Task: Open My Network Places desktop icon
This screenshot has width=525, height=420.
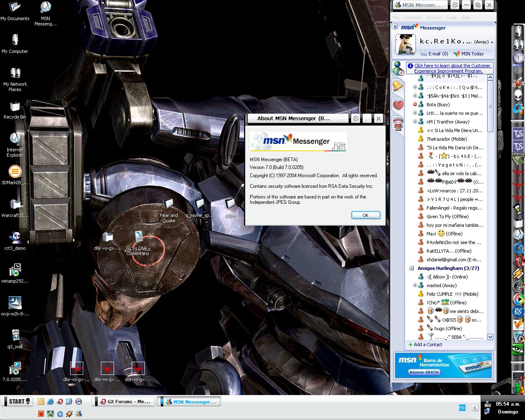Action: (x=15, y=79)
